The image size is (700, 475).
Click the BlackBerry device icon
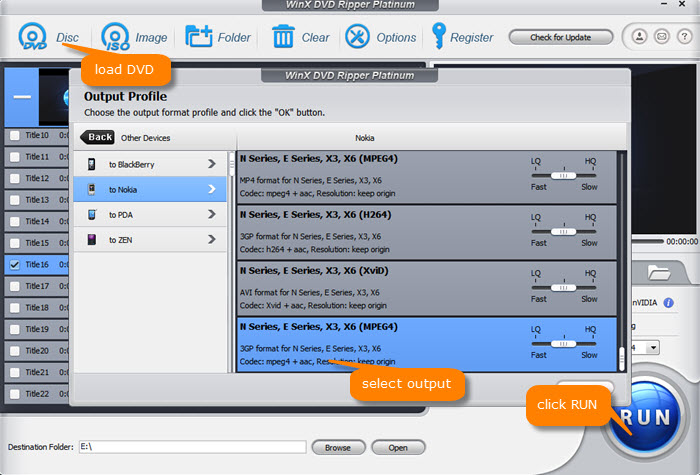pos(92,164)
